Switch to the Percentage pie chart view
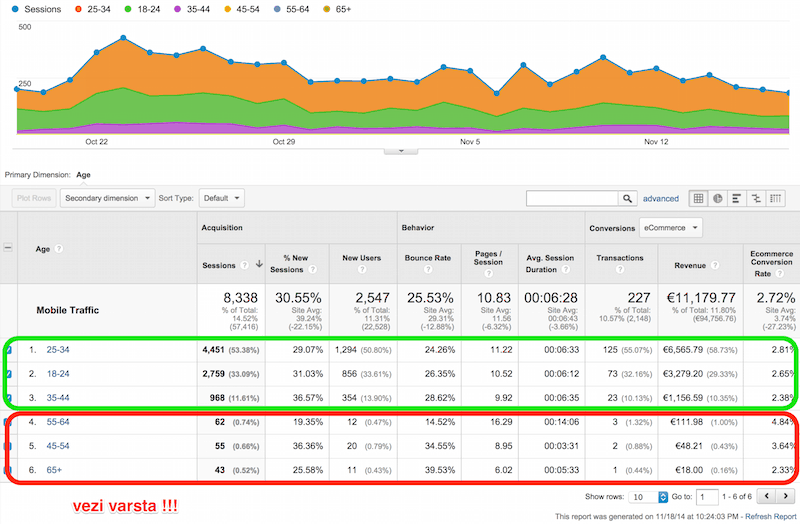 tap(717, 198)
